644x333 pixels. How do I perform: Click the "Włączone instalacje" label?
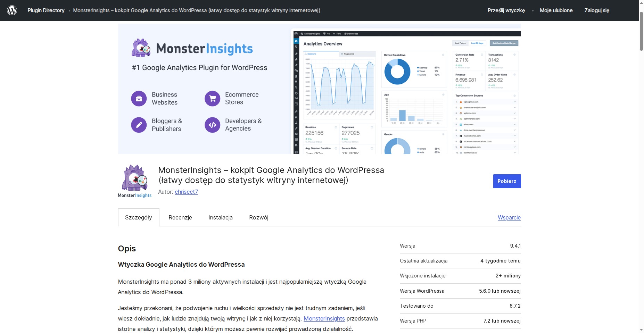[x=423, y=276]
